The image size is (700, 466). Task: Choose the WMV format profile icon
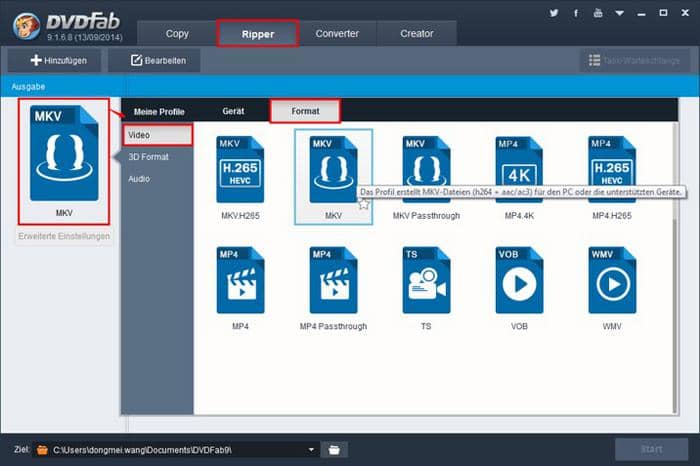click(612, 280)
